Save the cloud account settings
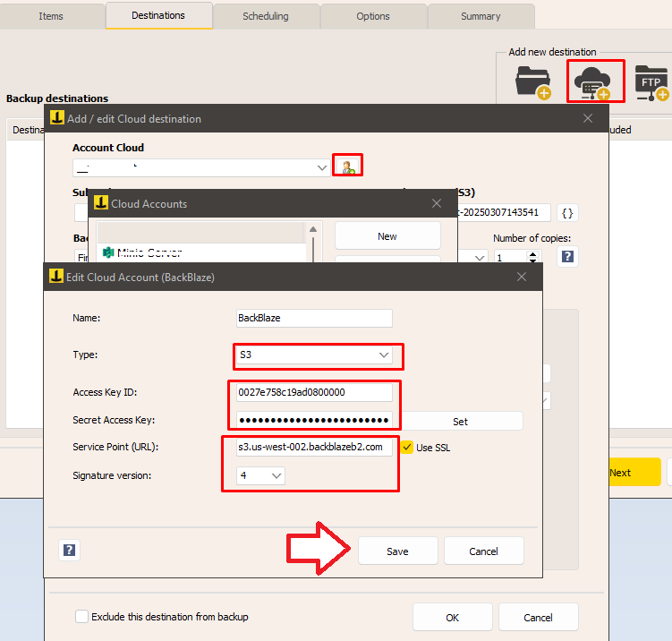This screenshot has width=672, height=641. [397, 551]
